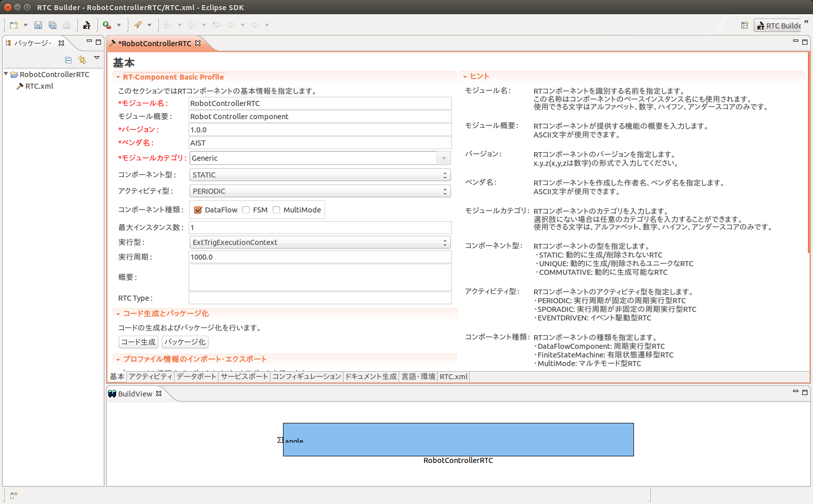Open the Search dropdown arrow
Image resolution: width=813 pixels, height=504 pixels.
149,25
